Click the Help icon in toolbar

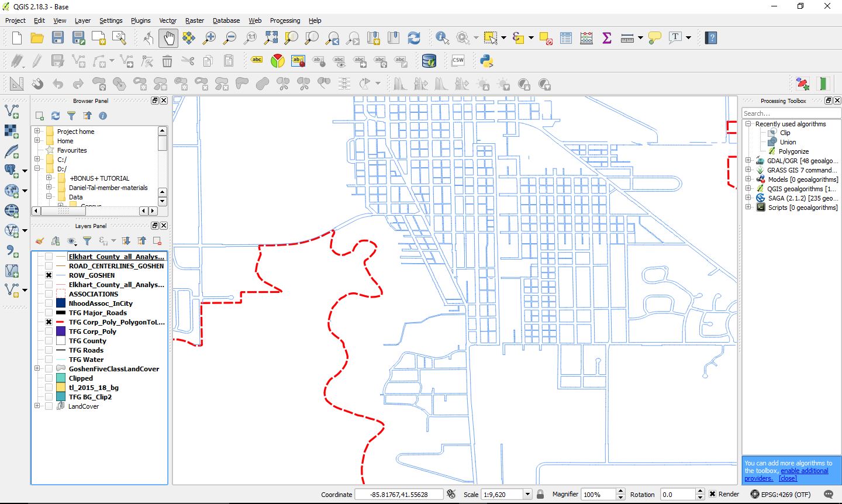(710, 38)
